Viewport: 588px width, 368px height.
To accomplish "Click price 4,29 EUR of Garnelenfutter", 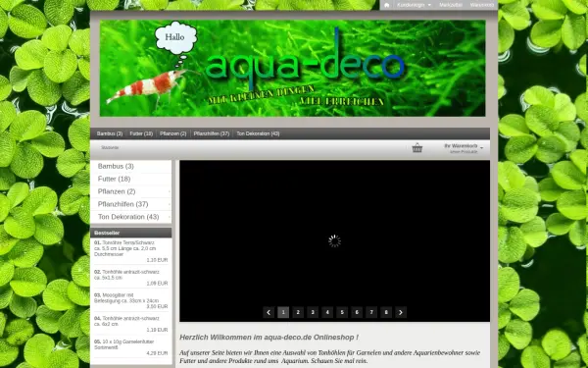I will [157, 353].
